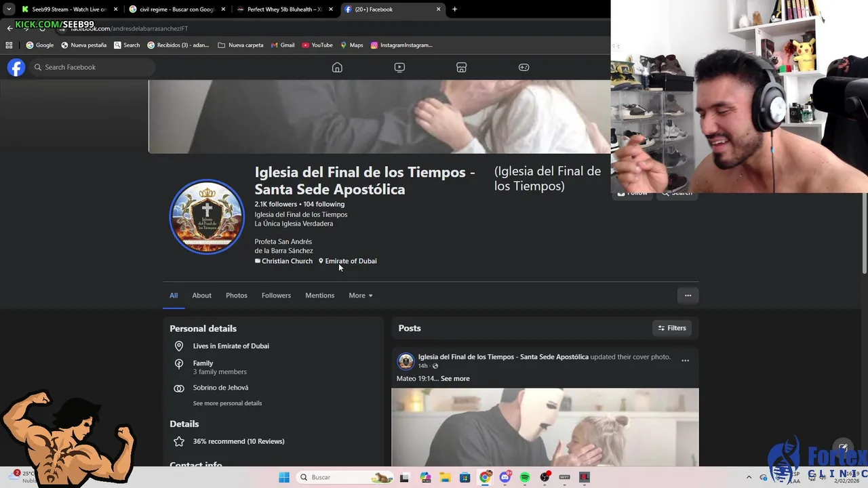The width and height of the screenshot is (868, 488).
Task: Open the Facebook Video icon
Action: 399,67
